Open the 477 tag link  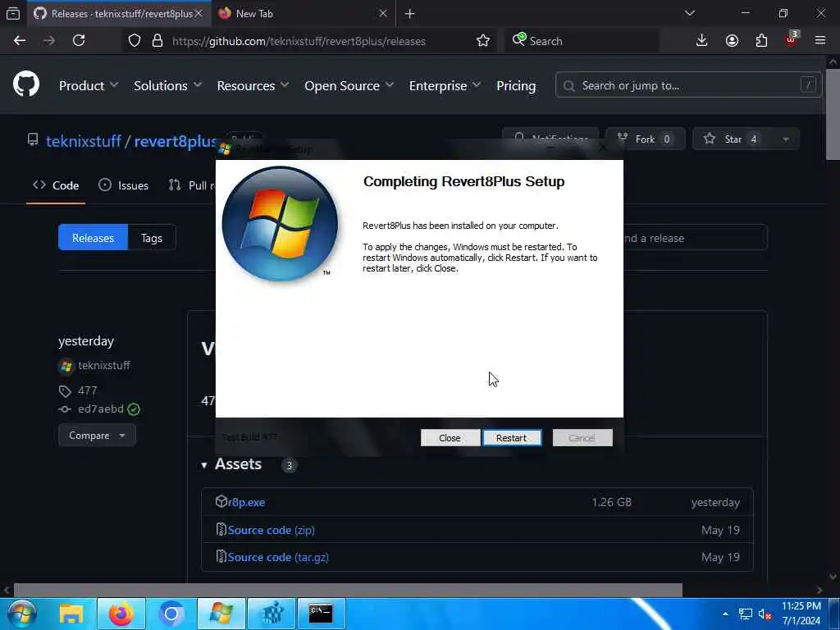click(87, 390)
